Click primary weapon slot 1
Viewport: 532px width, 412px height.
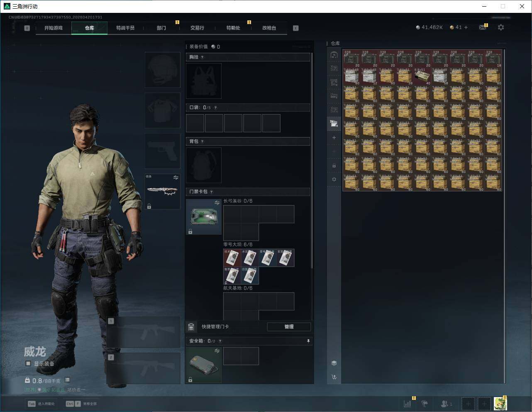[144, 332]
